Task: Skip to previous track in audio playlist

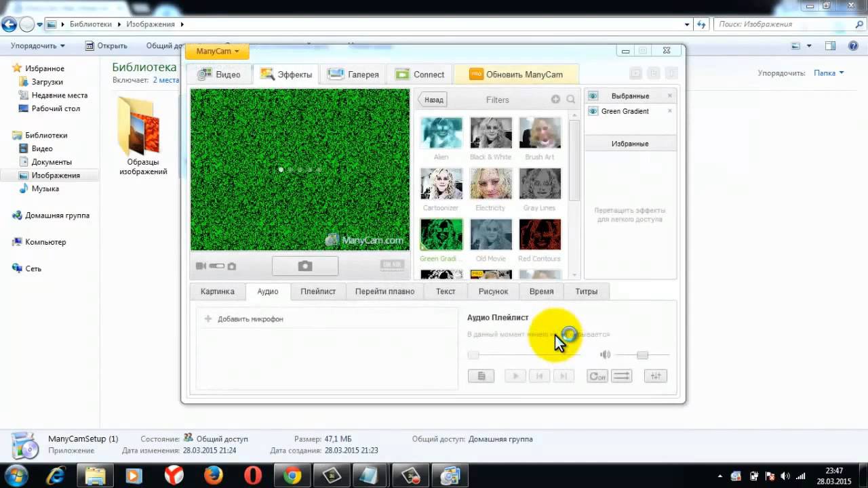Action: [x=539, y=376]
